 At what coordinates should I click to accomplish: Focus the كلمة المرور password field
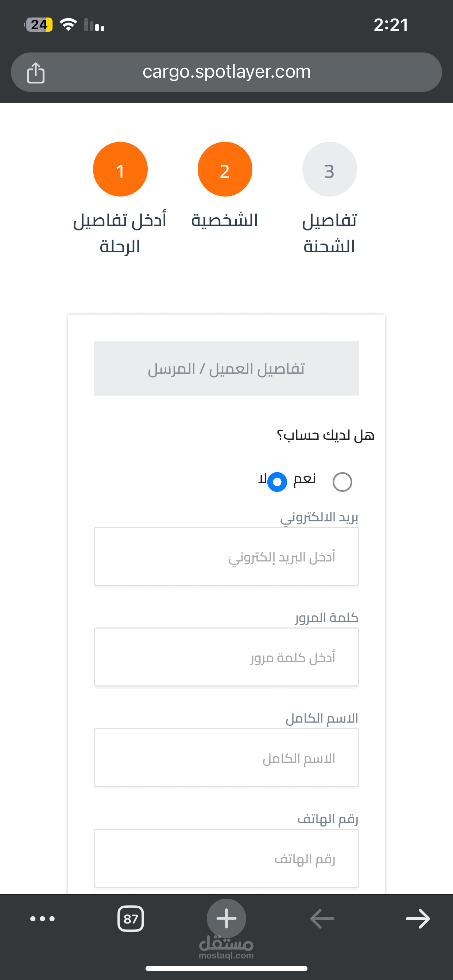(226, 657)
